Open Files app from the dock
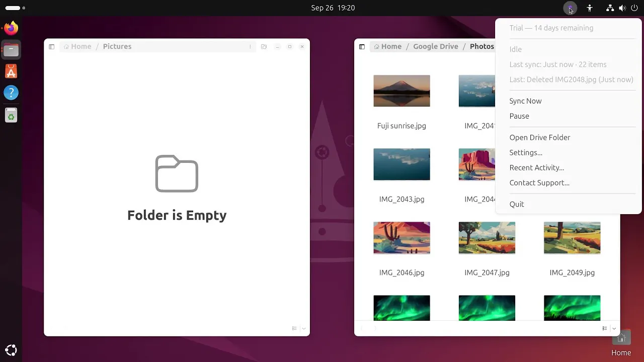This screenshot has width=644, height=362. pos(11,50)
